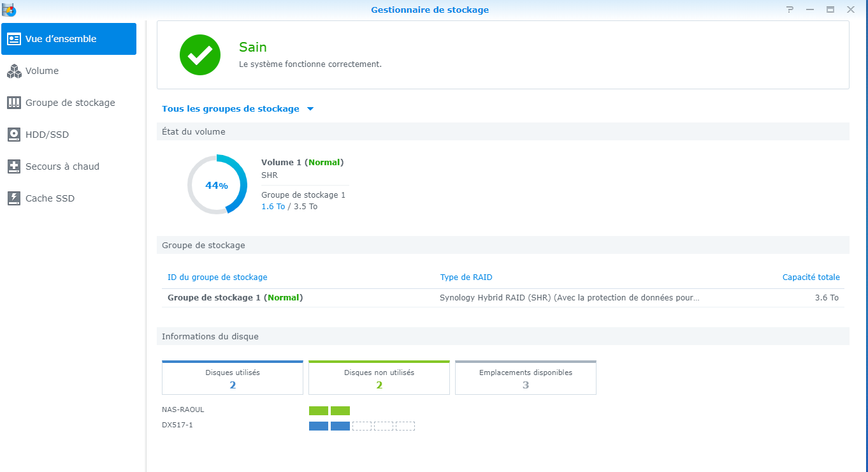Sort by ID du groupe de stockage column
Image resolution: width=868 pixels, height=472 pixels.
(x=217, y=277)
